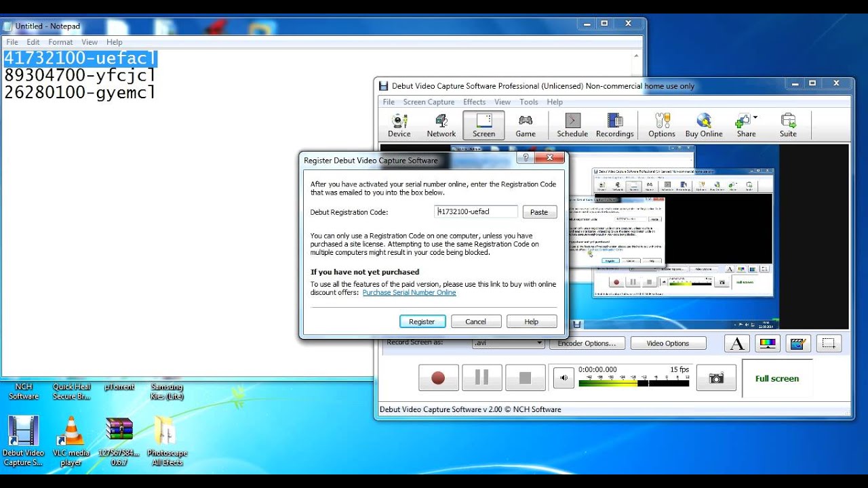Open the µTorrent desktop shortcut
Image resolution: width=868 pixels, height=488 pixels.
click(x=119, y=386)
